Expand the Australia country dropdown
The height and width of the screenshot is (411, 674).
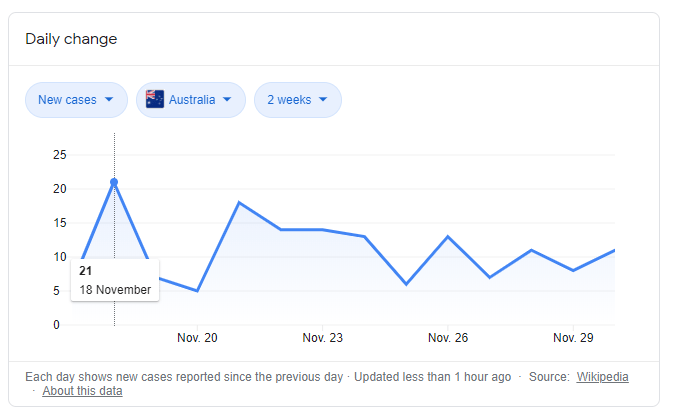coord(191,99)
